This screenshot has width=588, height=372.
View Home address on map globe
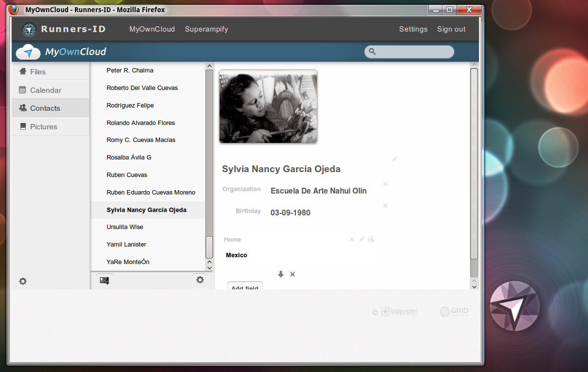pos(371,239)
